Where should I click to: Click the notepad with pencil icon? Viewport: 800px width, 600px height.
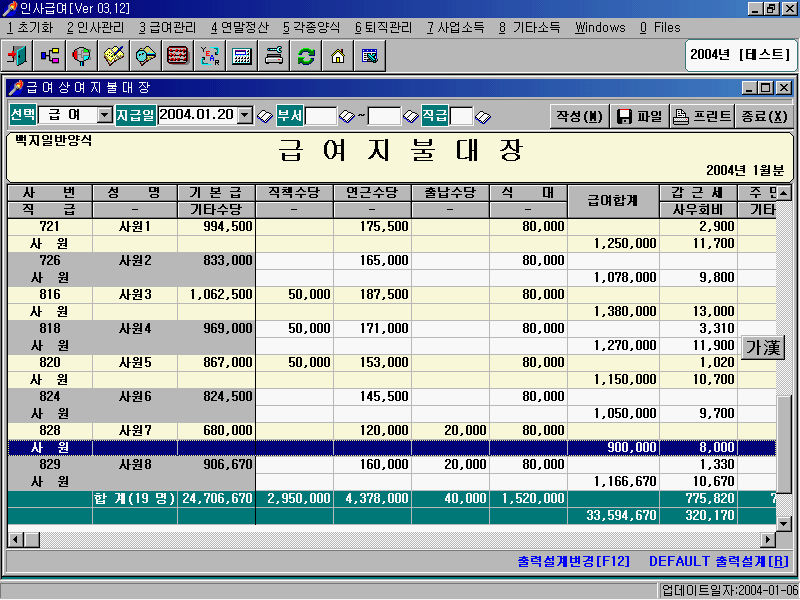point(114,56)
